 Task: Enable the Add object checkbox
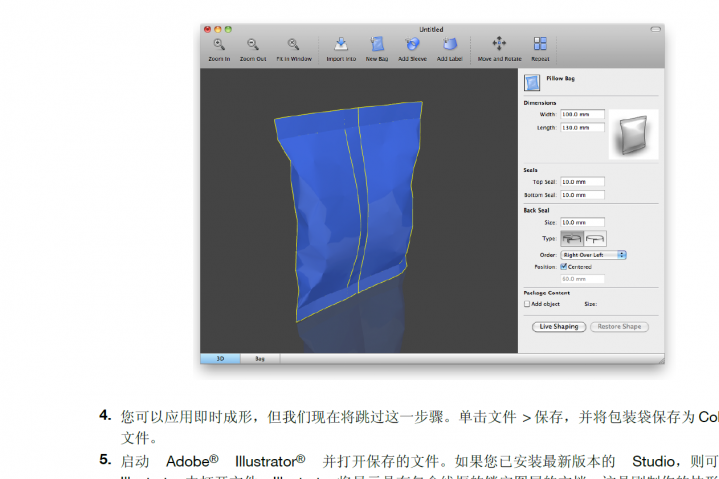528,303
